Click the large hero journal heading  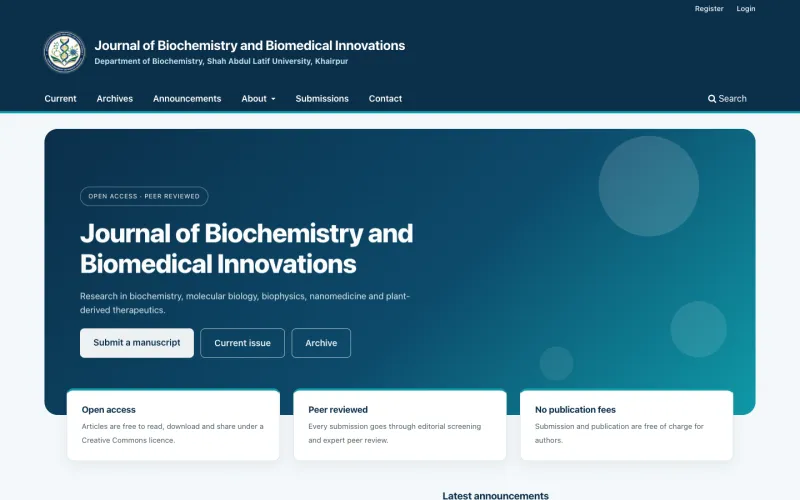[246, 248]
